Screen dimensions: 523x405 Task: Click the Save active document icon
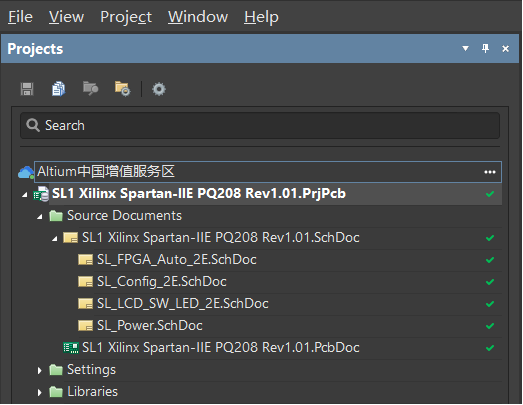27,89
